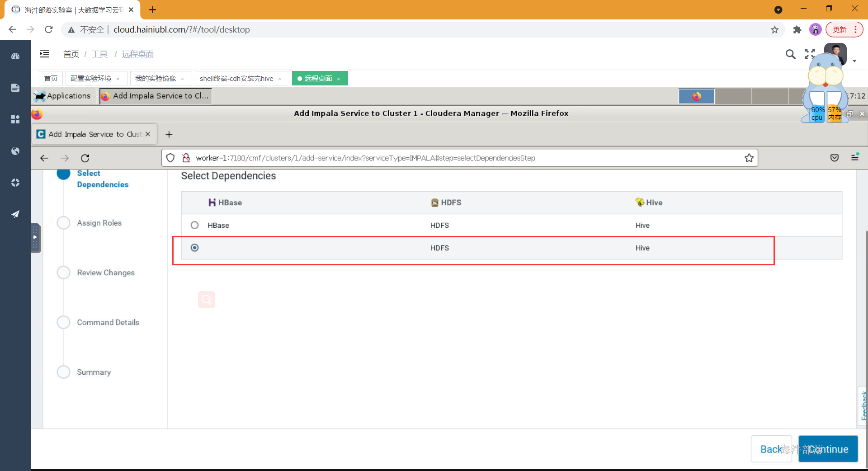This screenshot has height=471, width=868.
Task: Click the lifebuoy icon in left sidebar
Action: [x=15, y=183]
